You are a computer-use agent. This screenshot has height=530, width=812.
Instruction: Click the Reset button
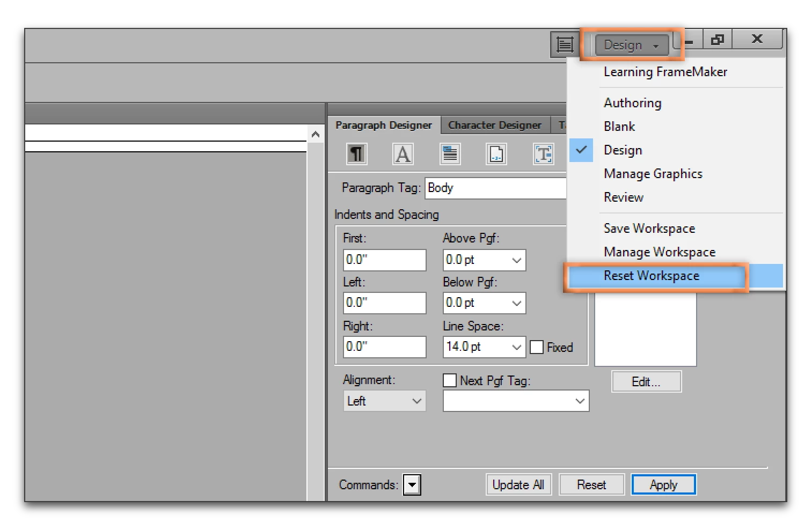tap(591, 485)
